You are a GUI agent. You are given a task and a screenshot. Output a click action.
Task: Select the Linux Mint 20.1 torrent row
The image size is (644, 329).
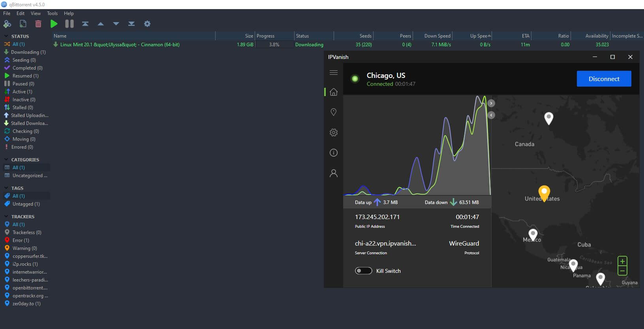pos(347,45)
